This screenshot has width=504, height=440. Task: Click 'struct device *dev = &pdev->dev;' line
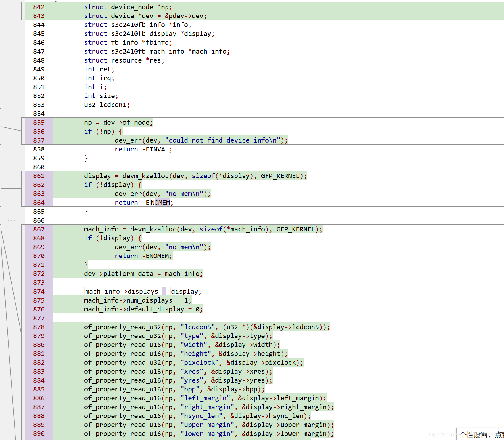(x=145, y=16)
